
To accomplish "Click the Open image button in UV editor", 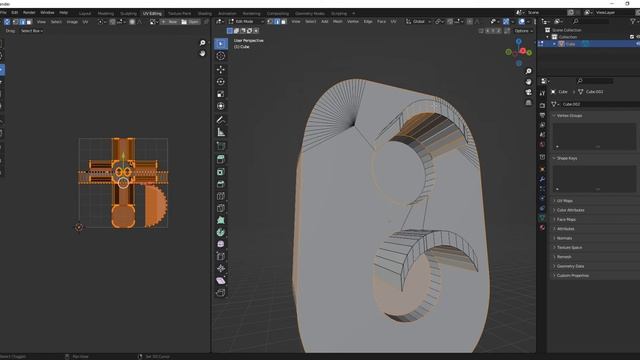I will 190,22.
